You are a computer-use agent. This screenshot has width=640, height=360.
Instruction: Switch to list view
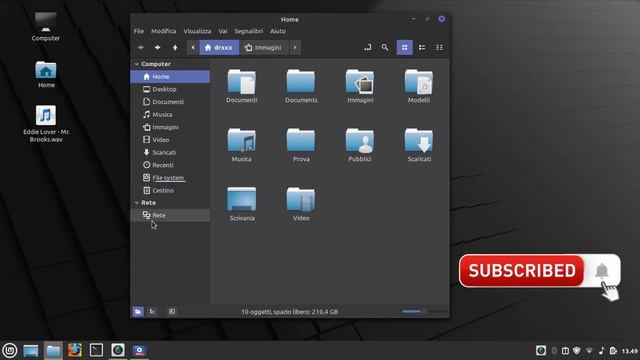[x=422, y=48]
